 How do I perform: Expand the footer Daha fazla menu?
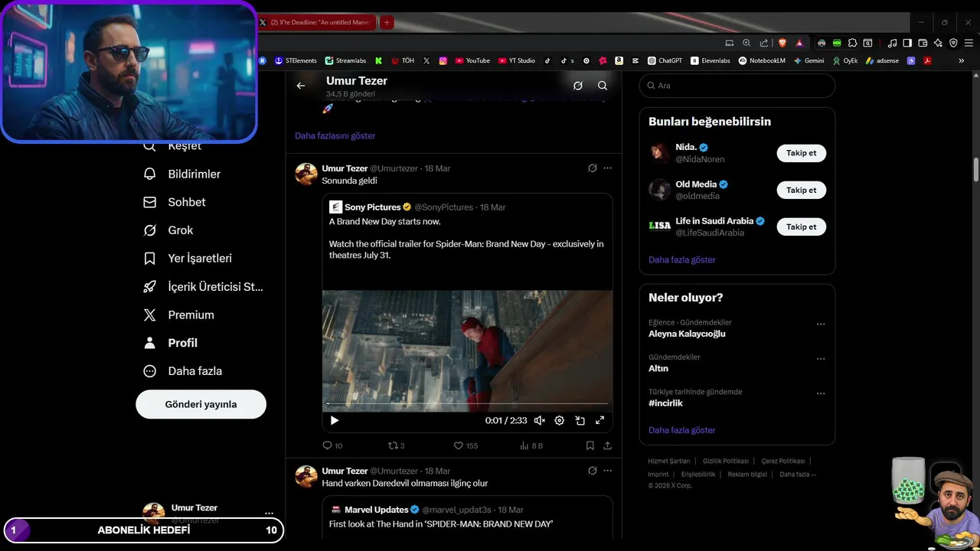tap(798, 474)
